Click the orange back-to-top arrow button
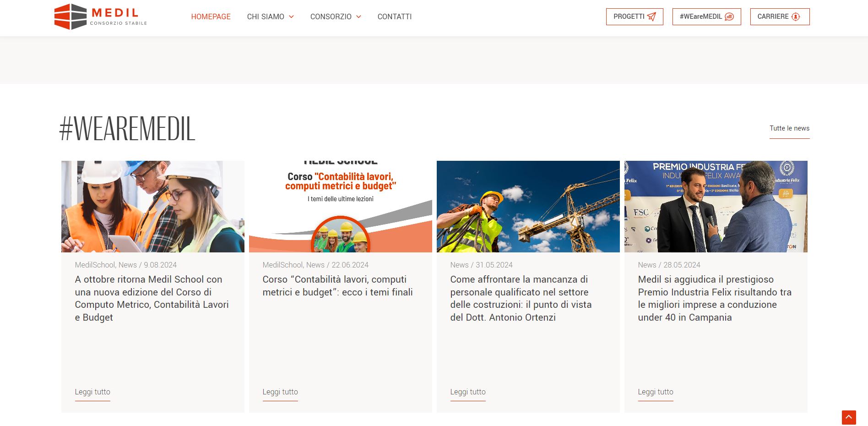 (849, 417)
